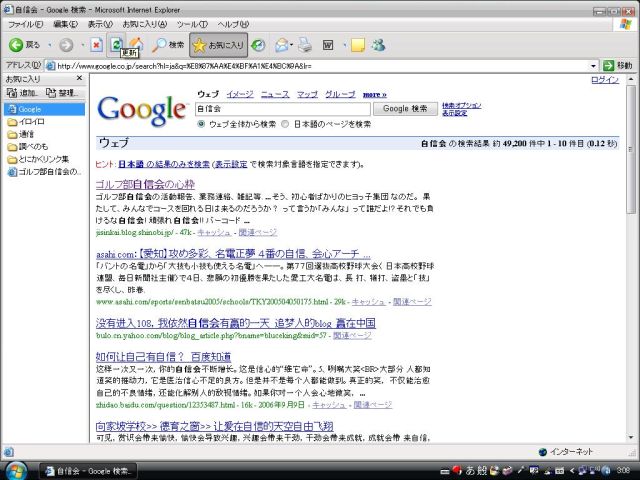Open the 通信 favorites folder
Screen dimensions: 640x480
tap(21, 134)
